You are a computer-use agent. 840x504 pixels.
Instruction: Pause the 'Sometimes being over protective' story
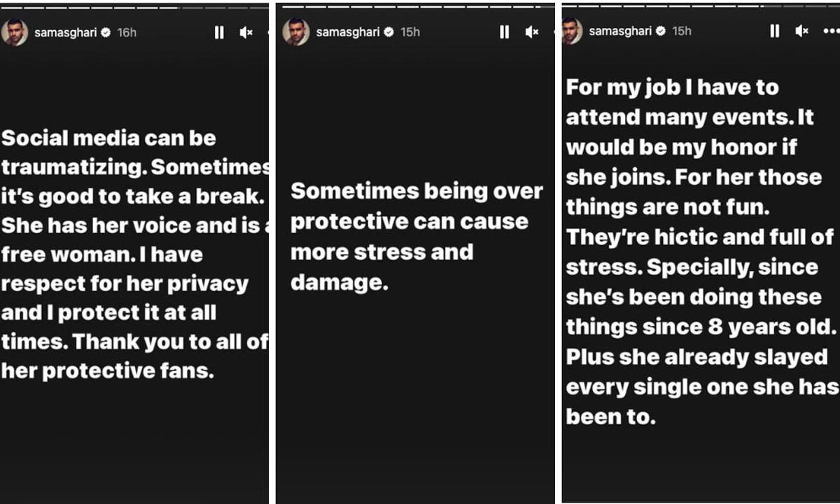504,31
